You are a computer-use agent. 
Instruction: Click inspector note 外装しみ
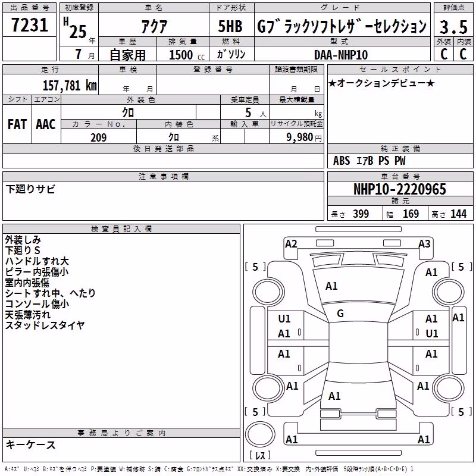pos(23,240)
